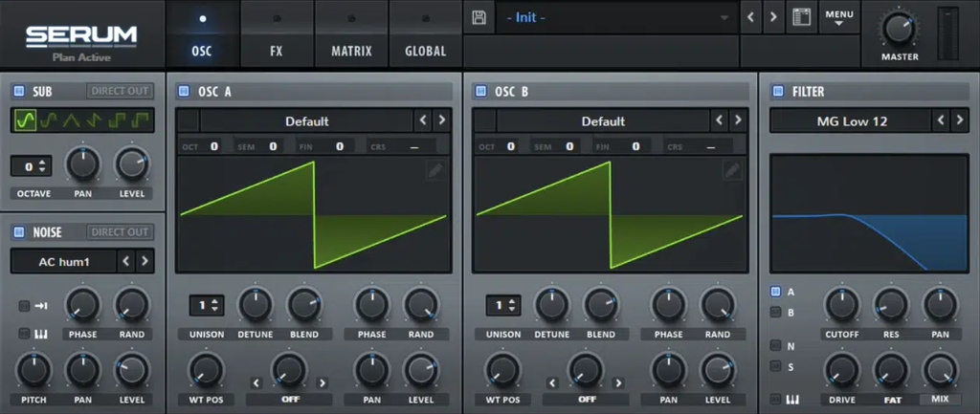Select the sine sub waveform icon

coord(24,120)
